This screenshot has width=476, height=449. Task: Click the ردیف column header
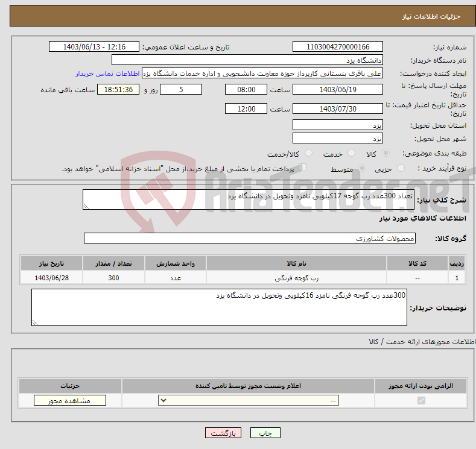(x=457, y=263)
